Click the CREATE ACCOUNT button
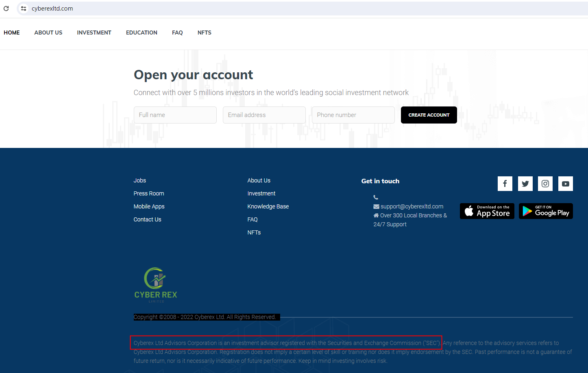The height and width of the screenshot is (373, 588). (429, 115)
